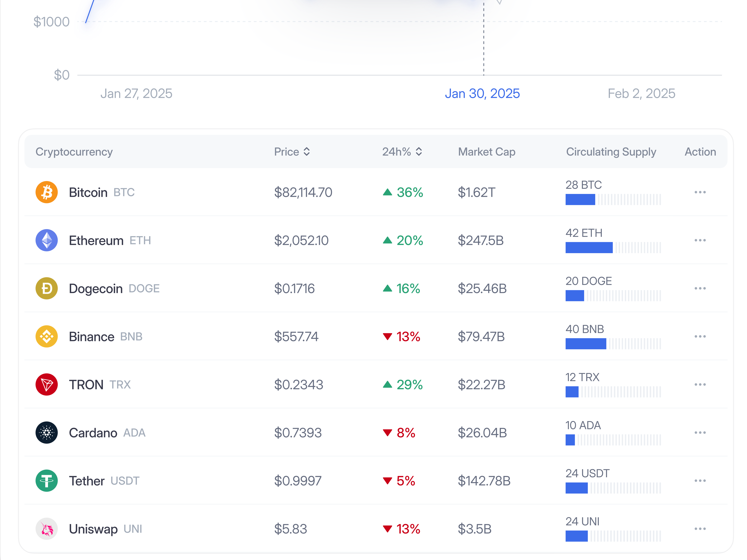This screenshot has width=747, height=560.
Task: Click the 24 USDT supply label
Action: [588, 473]
